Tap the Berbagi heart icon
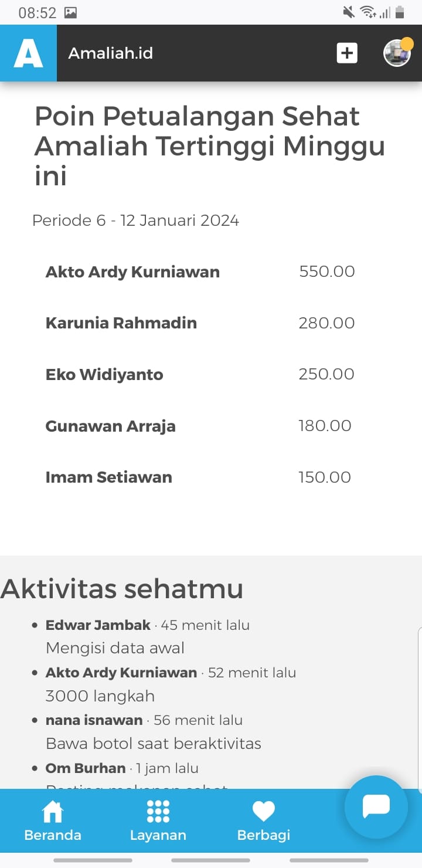Screen dimensions: 422x868 (x=263, y=812)
